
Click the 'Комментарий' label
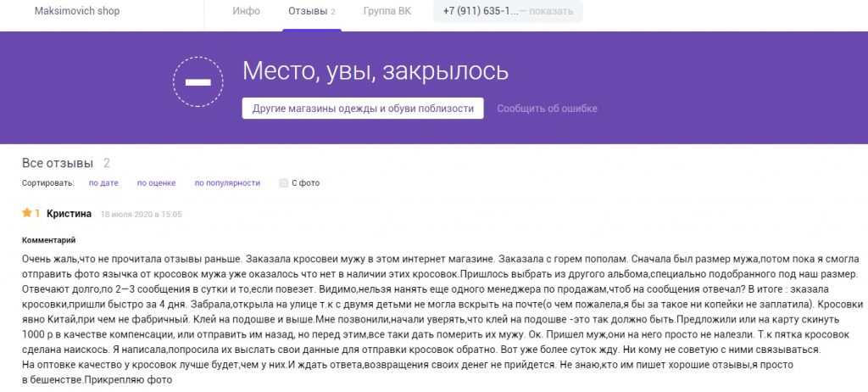(x=48, y=240)
